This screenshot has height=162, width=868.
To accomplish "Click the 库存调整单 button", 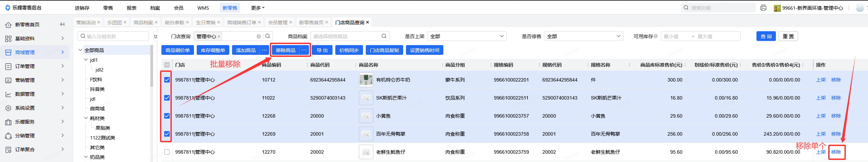I will coord(213,50).
